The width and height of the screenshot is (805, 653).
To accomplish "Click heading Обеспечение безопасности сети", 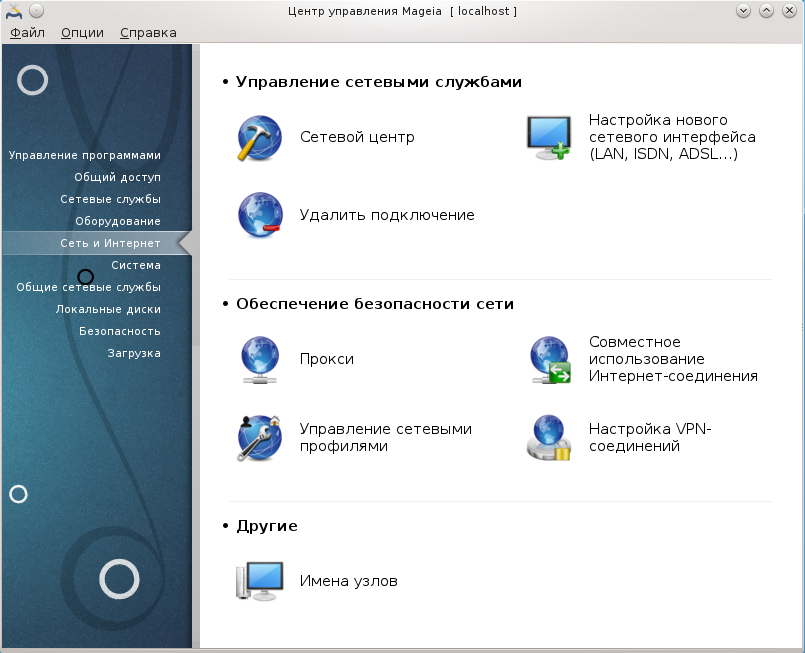I will [375, 304].
